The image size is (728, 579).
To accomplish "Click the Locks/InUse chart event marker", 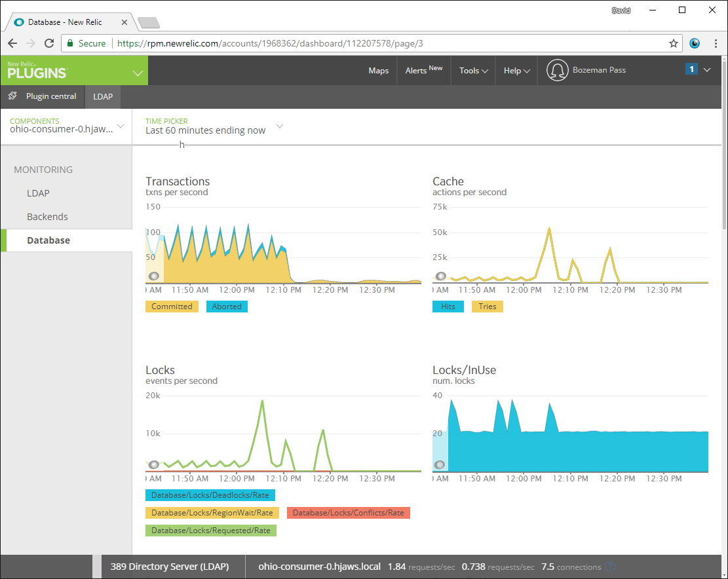I will point(439,464).
